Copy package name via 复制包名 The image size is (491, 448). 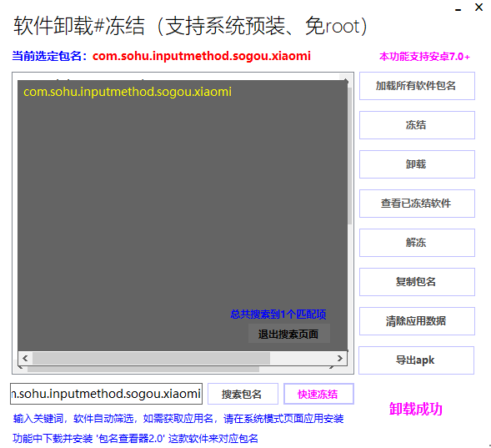(x=417, y=282)
